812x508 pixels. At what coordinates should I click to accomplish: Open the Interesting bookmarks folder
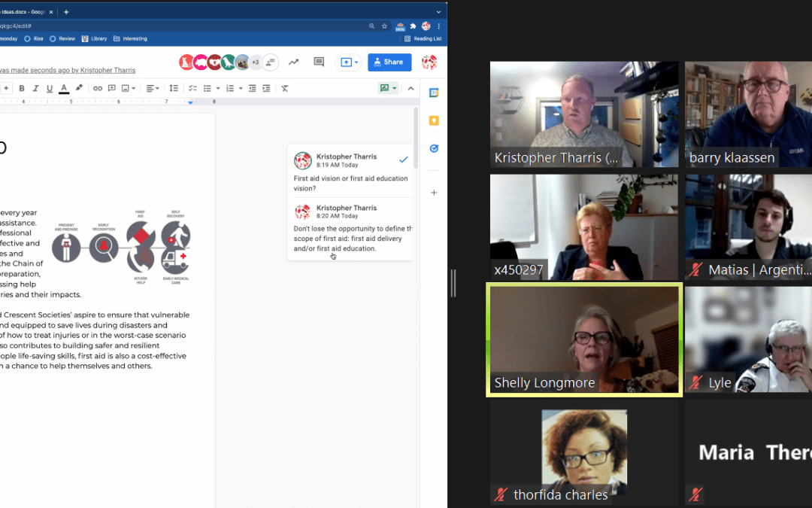(130, 39)
